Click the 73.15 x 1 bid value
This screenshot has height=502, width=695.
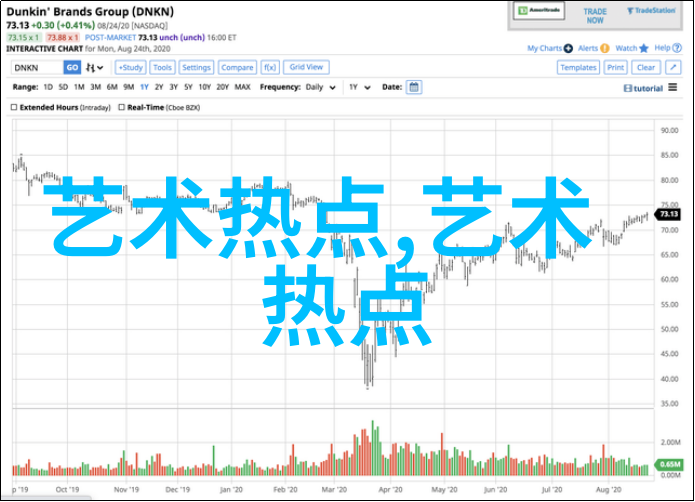click(24, 38)
